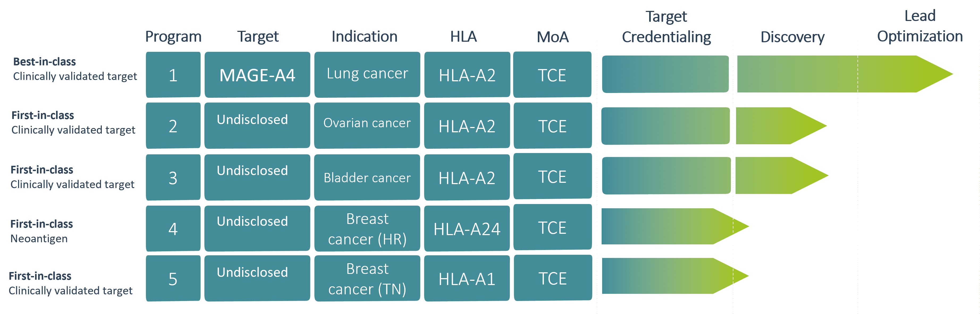The width and height of the screenshot is (980, 314).
Task: Click the Lead Optimization column header
Action: pyautogui.click(x=919, y=26)
